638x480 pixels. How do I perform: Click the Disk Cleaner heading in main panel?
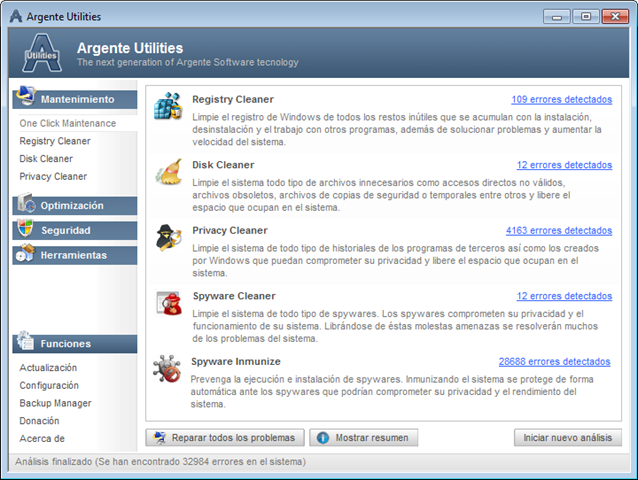223,165
